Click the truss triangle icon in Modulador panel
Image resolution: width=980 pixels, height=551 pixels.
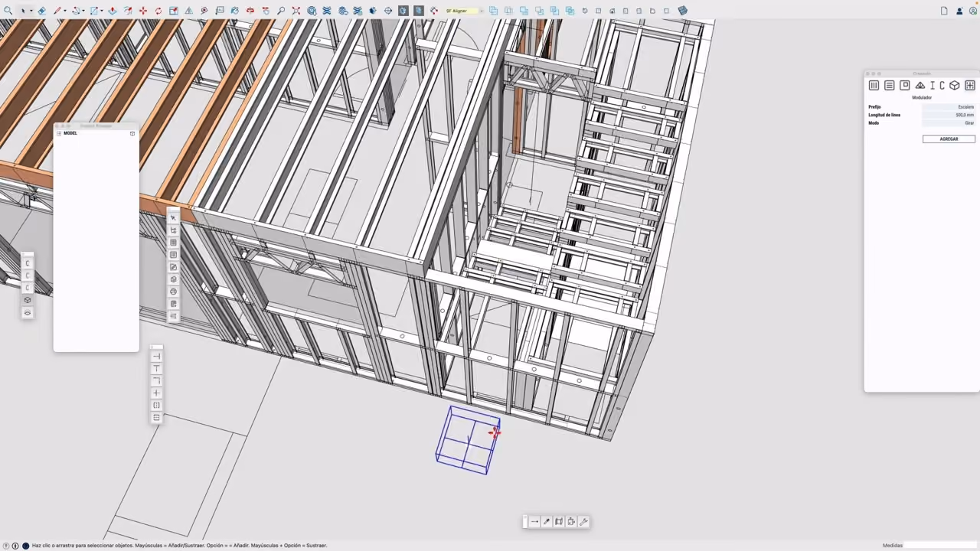(x=920, y=86)
